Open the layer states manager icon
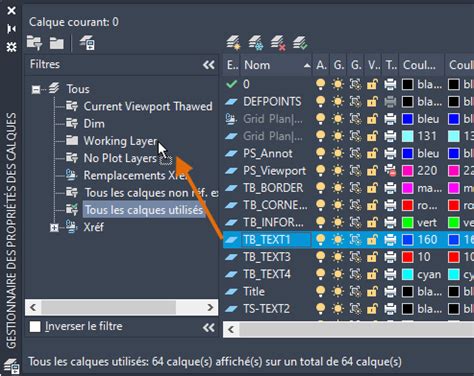 tap(88, 43)
